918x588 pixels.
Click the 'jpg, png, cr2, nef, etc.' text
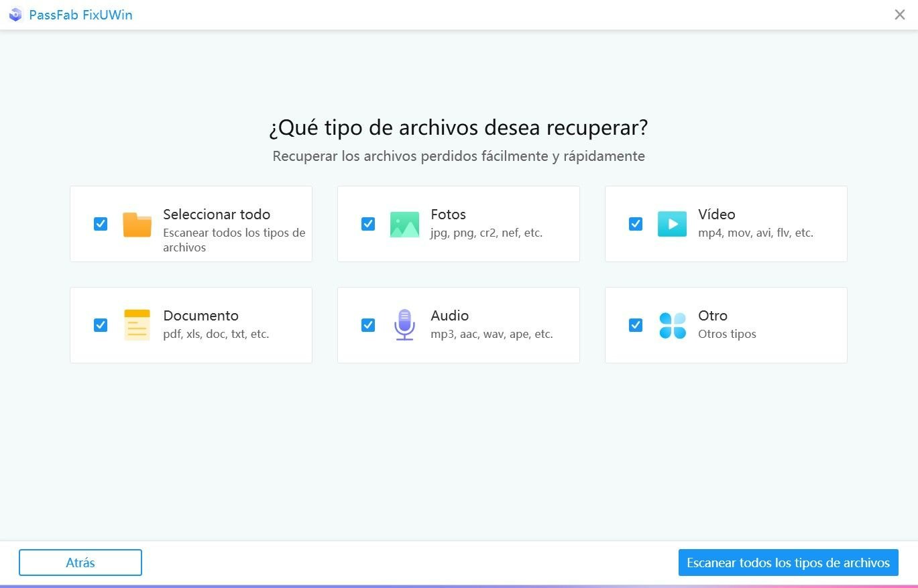[486, 233]
